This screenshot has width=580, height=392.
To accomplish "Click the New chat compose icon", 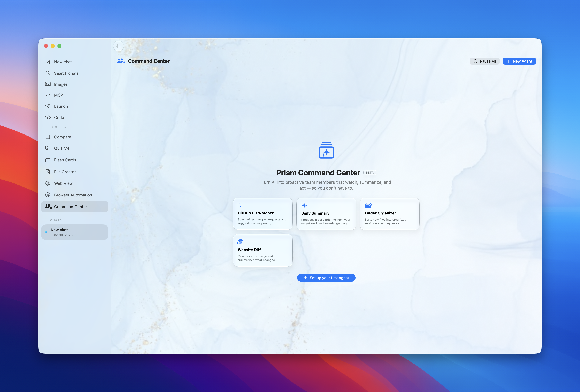I will point(48,62).
